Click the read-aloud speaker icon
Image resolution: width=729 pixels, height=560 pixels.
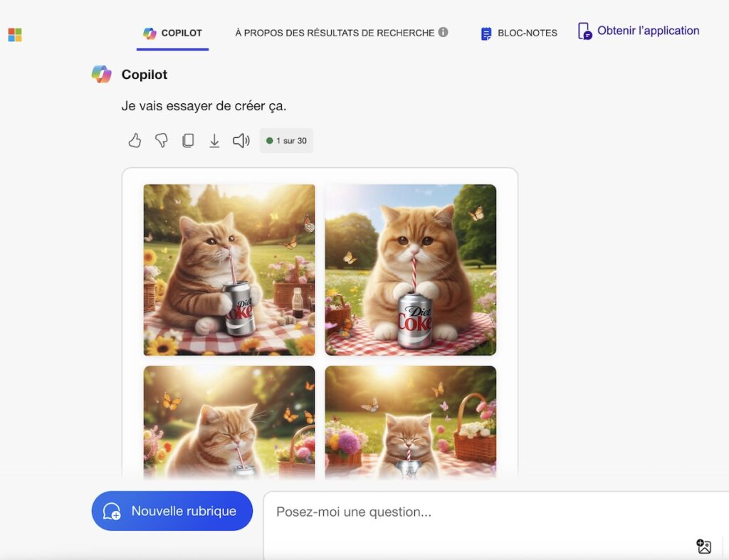[x=241, y=141]
